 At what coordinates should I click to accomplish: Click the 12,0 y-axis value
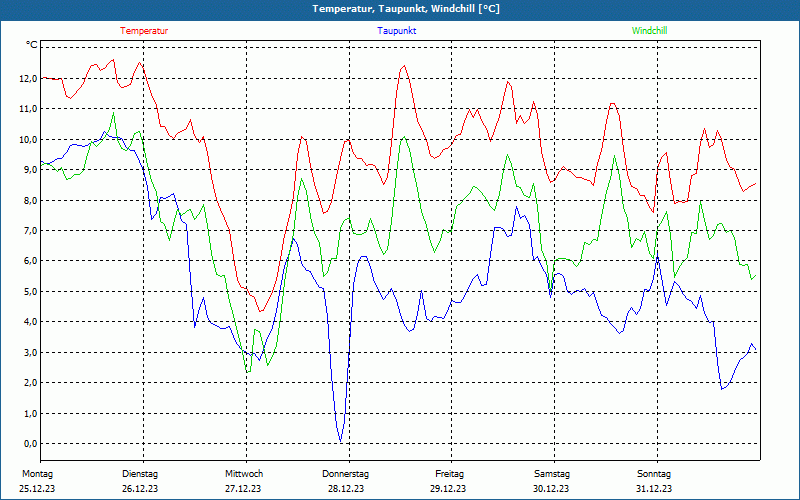tap(29, 79)
